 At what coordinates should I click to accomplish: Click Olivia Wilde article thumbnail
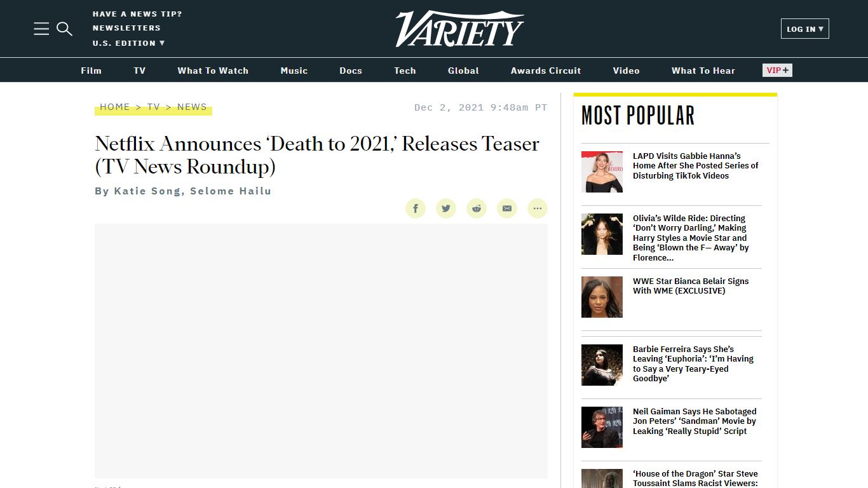point(602,234)
